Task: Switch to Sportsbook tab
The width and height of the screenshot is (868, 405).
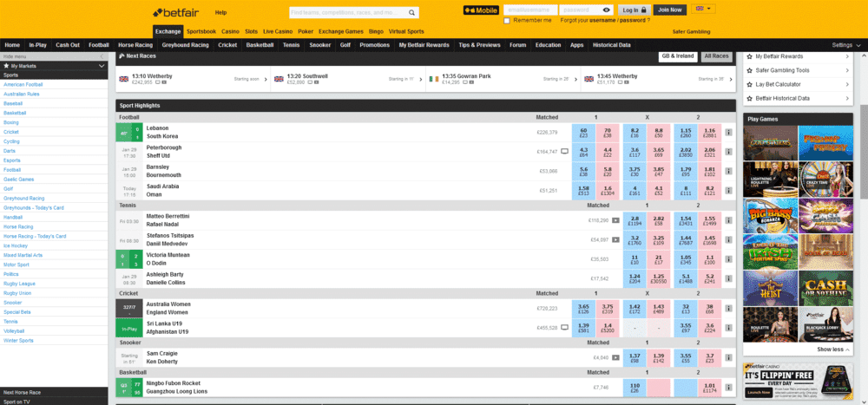Action: pos(201,31)
